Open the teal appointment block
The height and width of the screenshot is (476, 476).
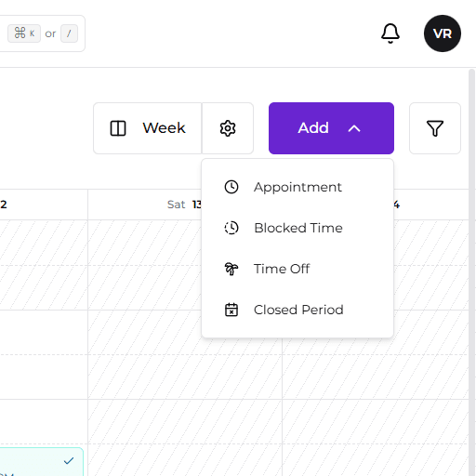(42, 462)
